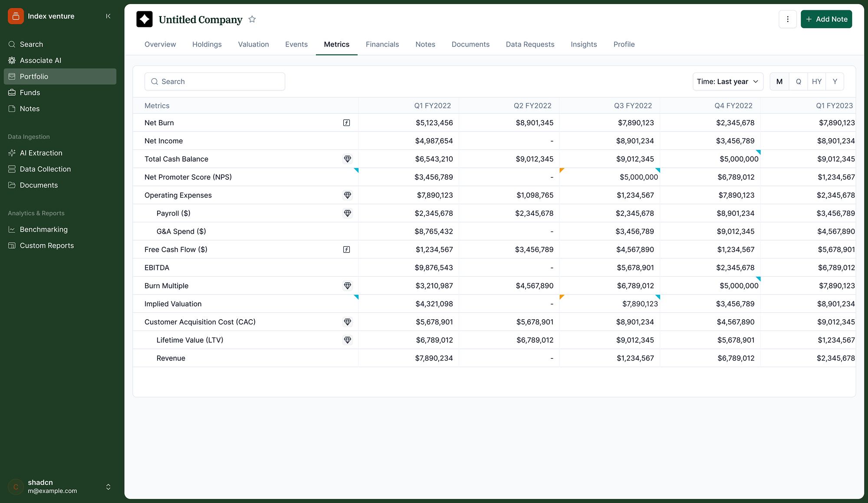Image resolution: width=868 pixels, height=503 pixels.
Task: Open Custom Reports in the sidebar
Action: (60, 245)
